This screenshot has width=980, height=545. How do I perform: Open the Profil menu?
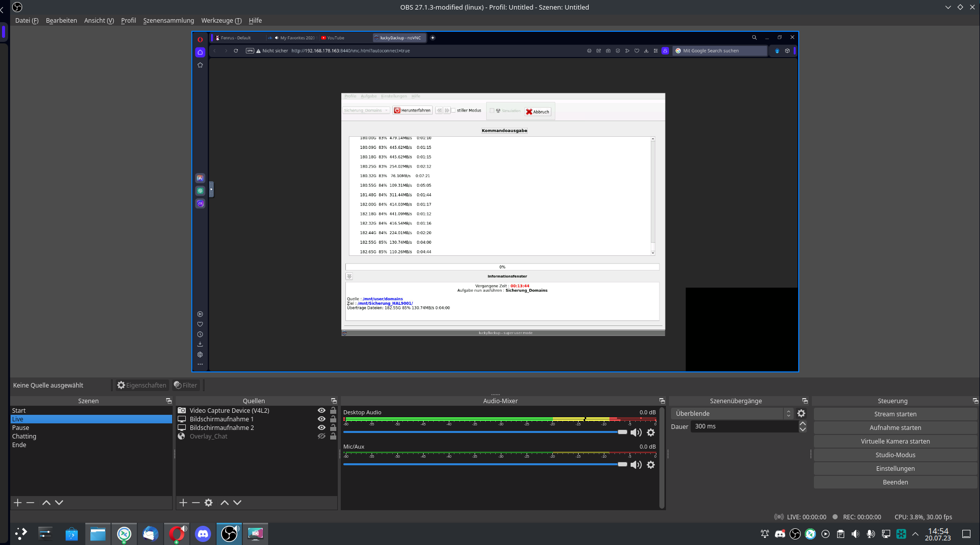click(128, 21)
